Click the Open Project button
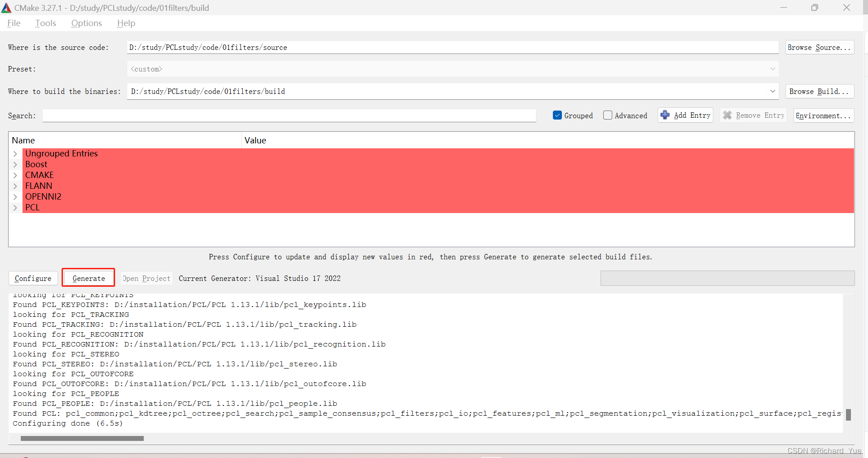Viewport: 868px width, 458px height. pyautogui.click(x=147, y=278)
